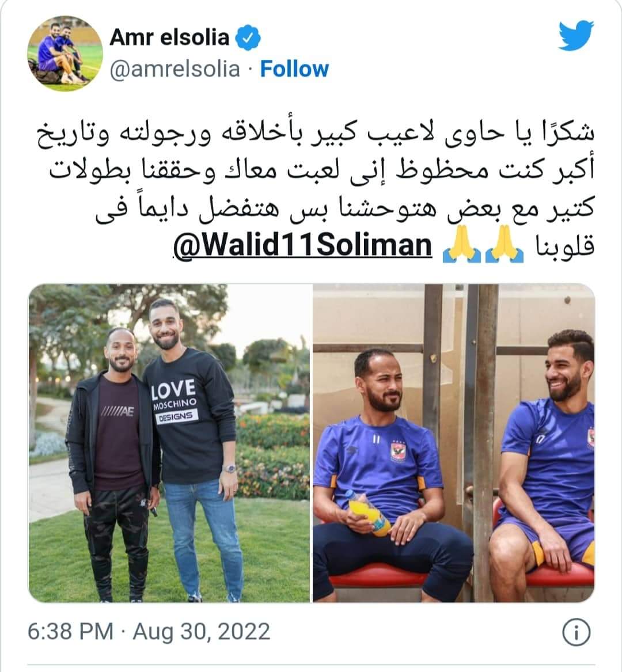This screenshot has width=622, height=672.
Task: Click the 6:38 PM timestamp
Action: [71, 631]
